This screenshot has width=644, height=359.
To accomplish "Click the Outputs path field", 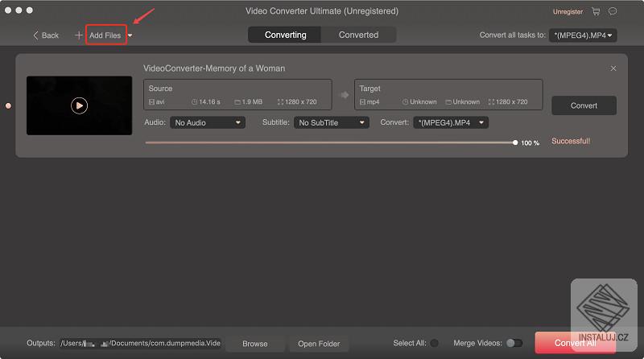I will tap(140, 343).
